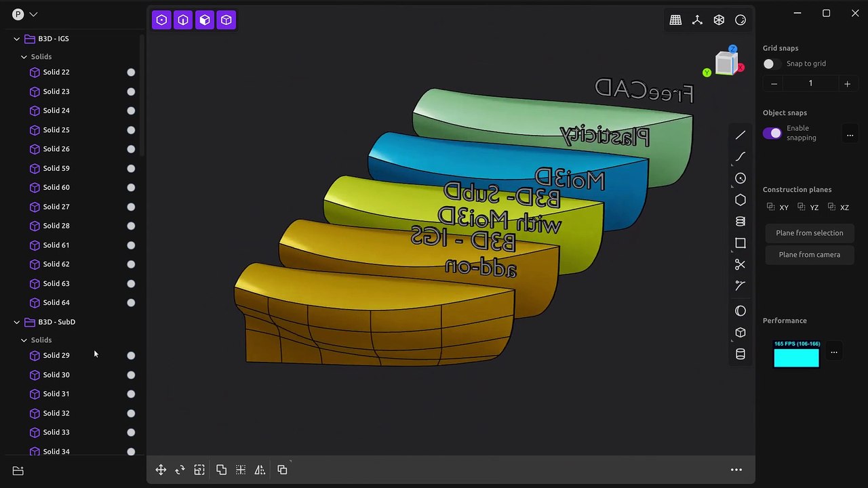Activate the Move command icon
Image resolution: width=868 pixels, height=488 pixels.
coord(161,470)
